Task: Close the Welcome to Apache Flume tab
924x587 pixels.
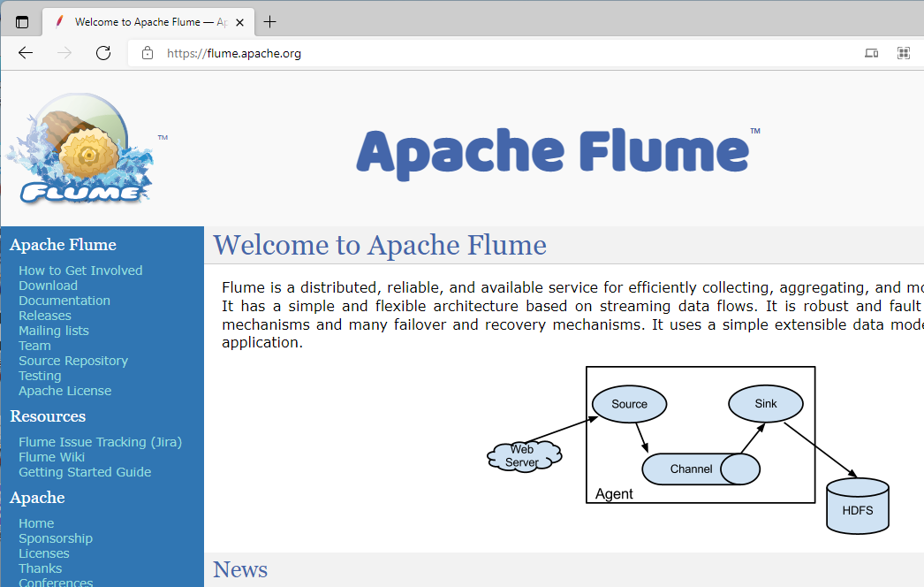Action: click(240, 22)
